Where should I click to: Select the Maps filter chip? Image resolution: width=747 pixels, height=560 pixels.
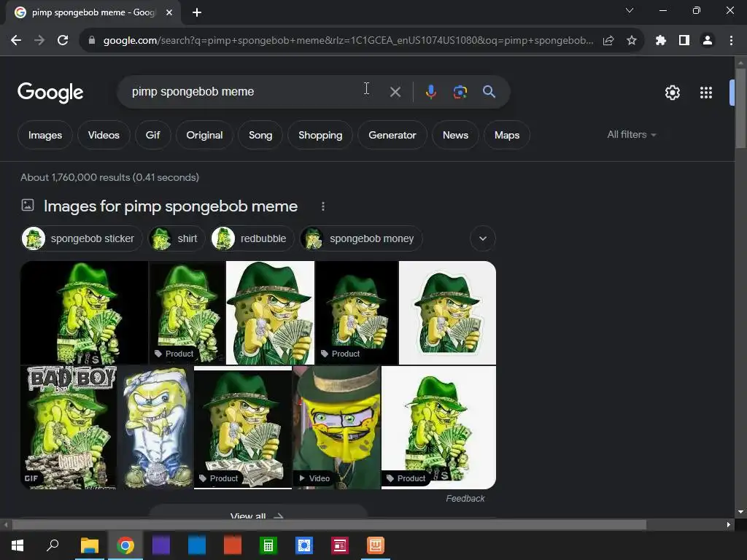[x=507, y=135]
